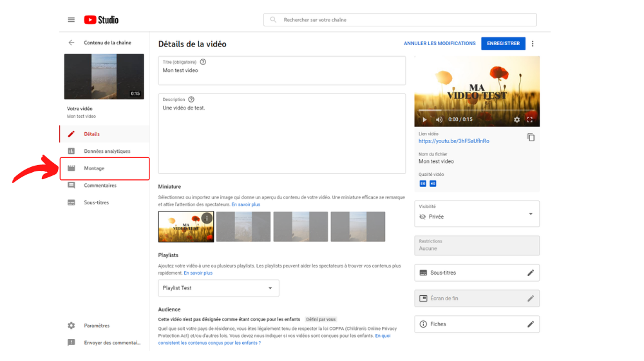Image resolution: width=644 pixels, height=361 pixels.
Task: Open Paramètres in sidebar
Action: [x=105, y=326]
